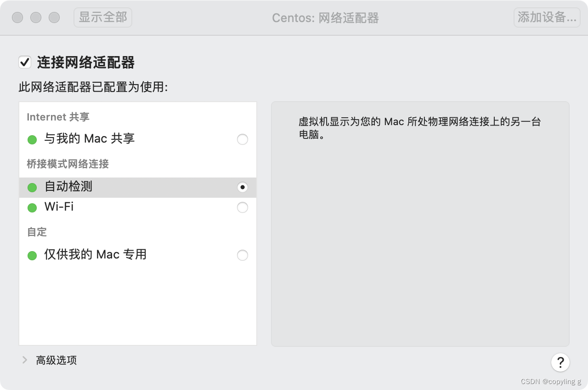Click the yellow minimize traffic light
Viewport: 588px width, 390px height.
pyautogui.click(x=36, y=17)
